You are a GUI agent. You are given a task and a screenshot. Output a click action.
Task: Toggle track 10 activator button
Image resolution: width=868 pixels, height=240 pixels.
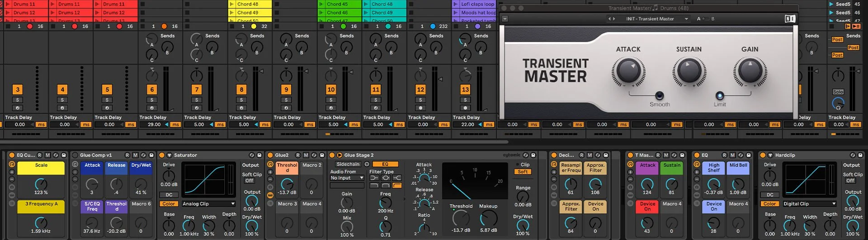(x=331, y=90)
